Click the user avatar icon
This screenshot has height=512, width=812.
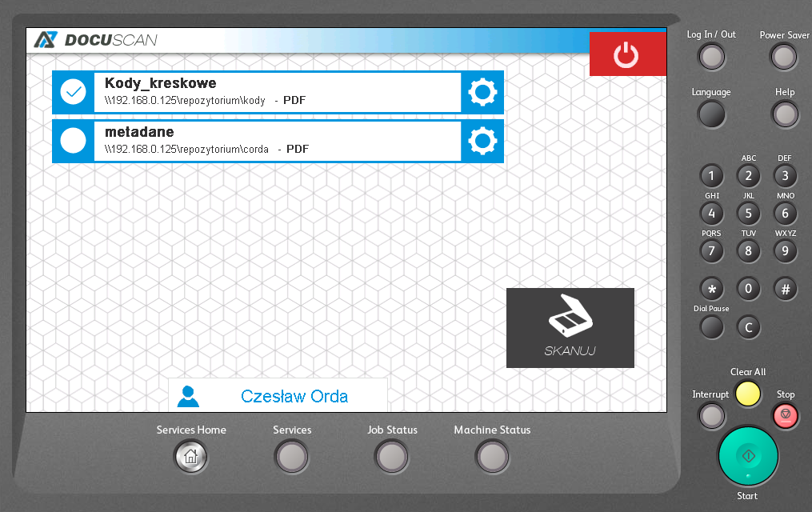coord(188,397)
